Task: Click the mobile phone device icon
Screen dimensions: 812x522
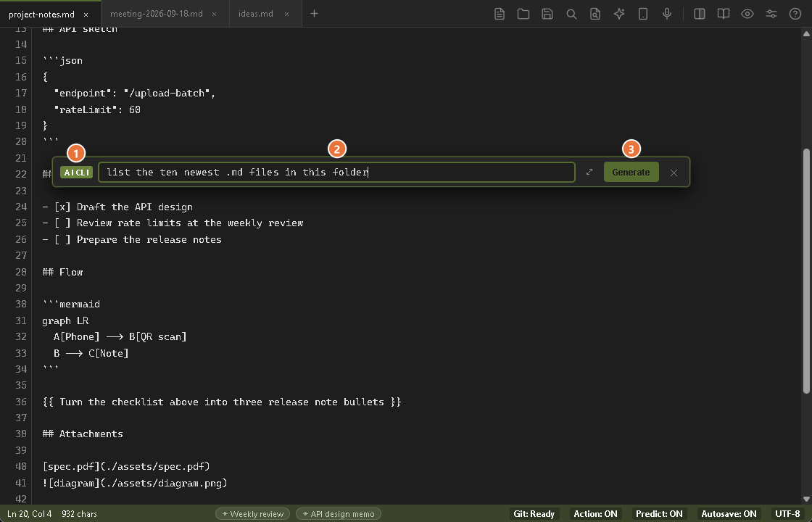Action: point(642,14)
